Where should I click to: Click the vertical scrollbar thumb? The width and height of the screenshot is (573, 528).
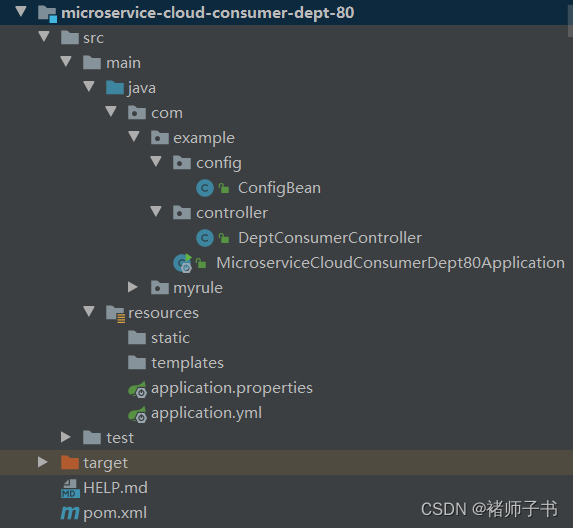click(x=570, y=19)
